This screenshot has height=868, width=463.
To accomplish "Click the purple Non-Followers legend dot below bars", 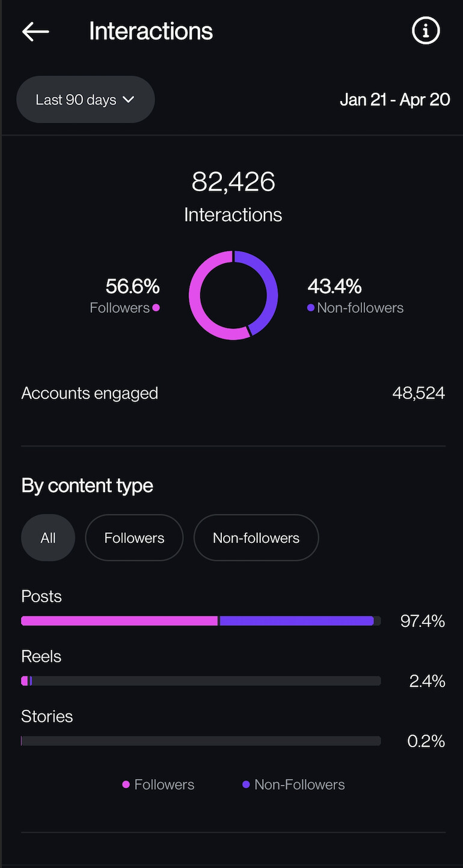I will click(x=246, y=784).
